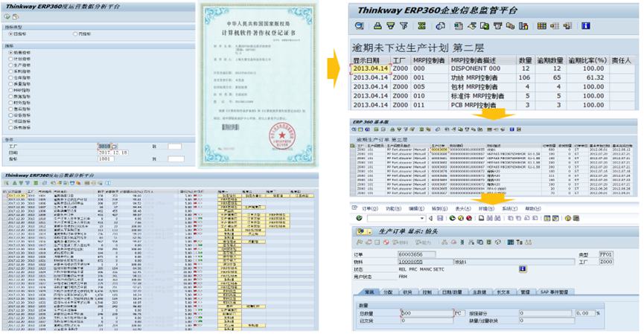644x334 pixels.
Task: Click the MRP控制者描述 column header
Action: [482, 60]
